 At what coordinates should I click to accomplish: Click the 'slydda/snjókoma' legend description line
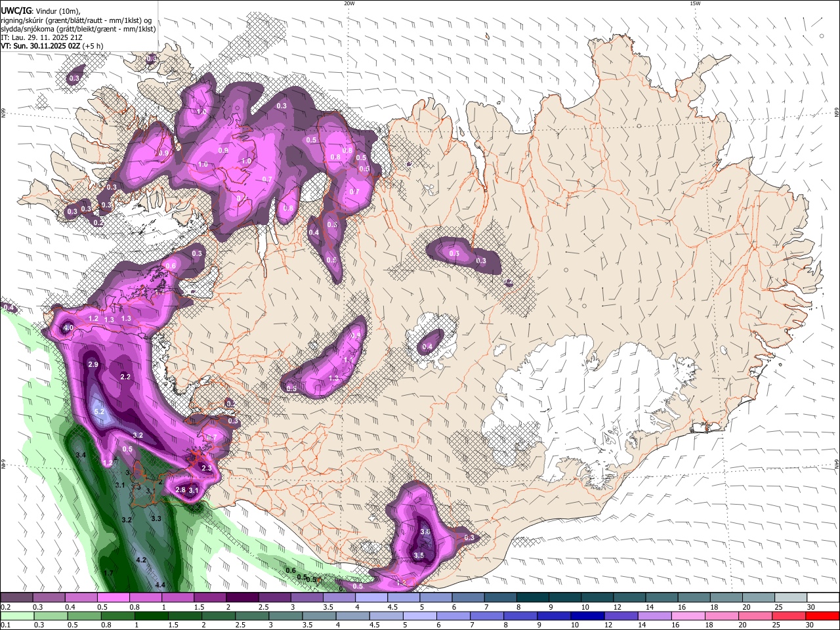coord(78,29)
